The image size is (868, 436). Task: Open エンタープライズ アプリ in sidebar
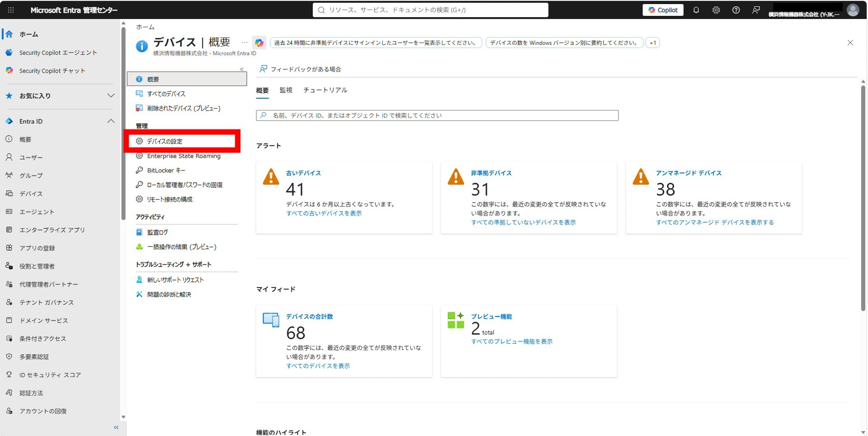click(52, 230)
